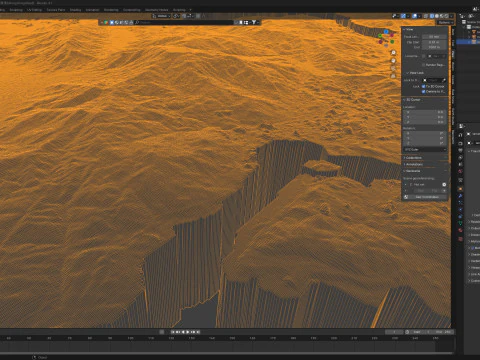Open the Geometry Nodes workspace tab

click(156, 10)
